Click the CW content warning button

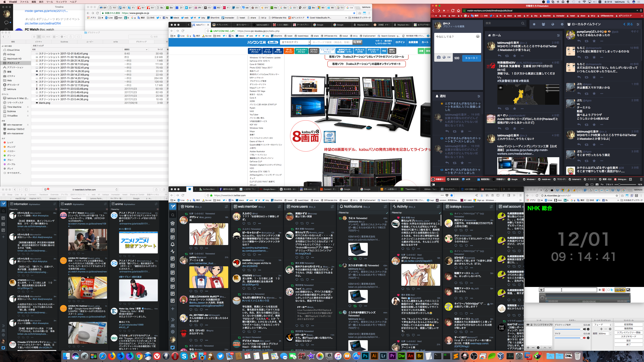pyautogui.click(x=449, y=57)
